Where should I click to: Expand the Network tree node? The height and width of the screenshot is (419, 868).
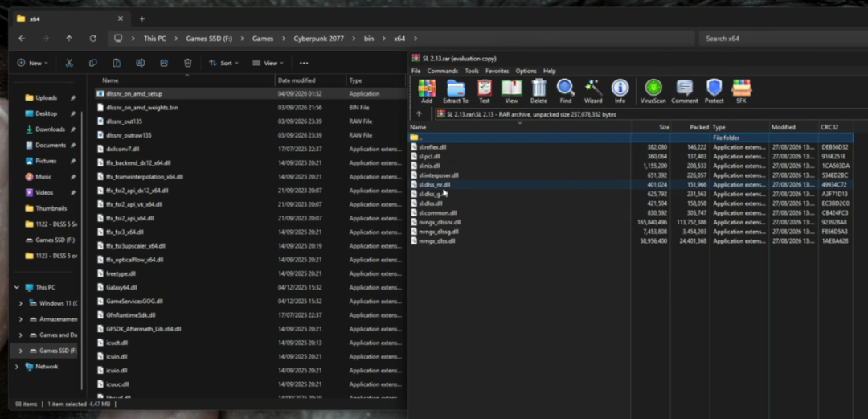(17, 367)
